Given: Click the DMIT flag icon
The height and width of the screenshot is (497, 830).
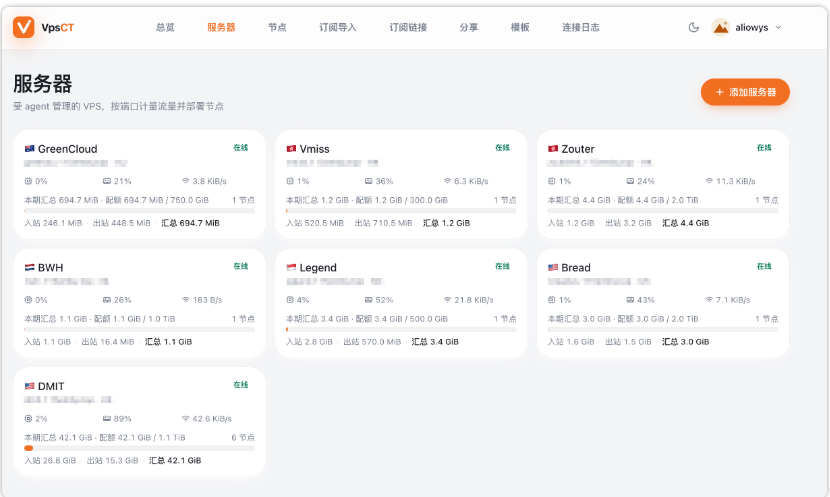Looking at the screenshot, I should [x=30, y=386].
